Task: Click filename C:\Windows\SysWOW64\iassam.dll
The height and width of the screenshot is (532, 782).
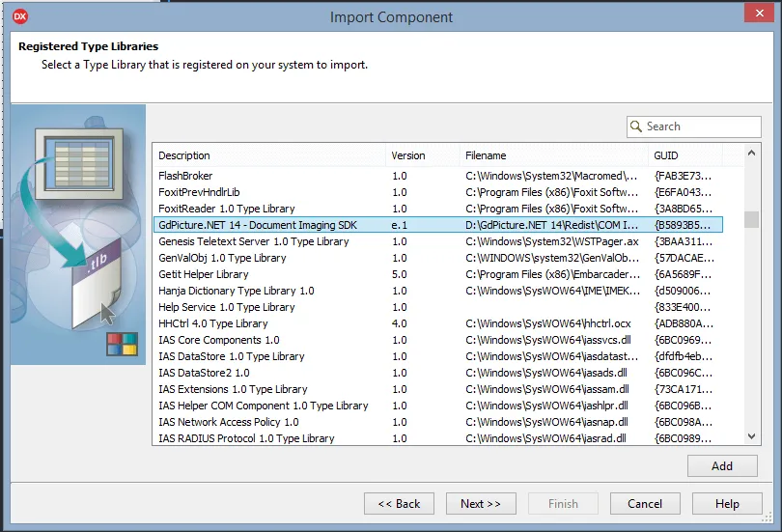Action: pyautogui.click(x=547, y=389)
